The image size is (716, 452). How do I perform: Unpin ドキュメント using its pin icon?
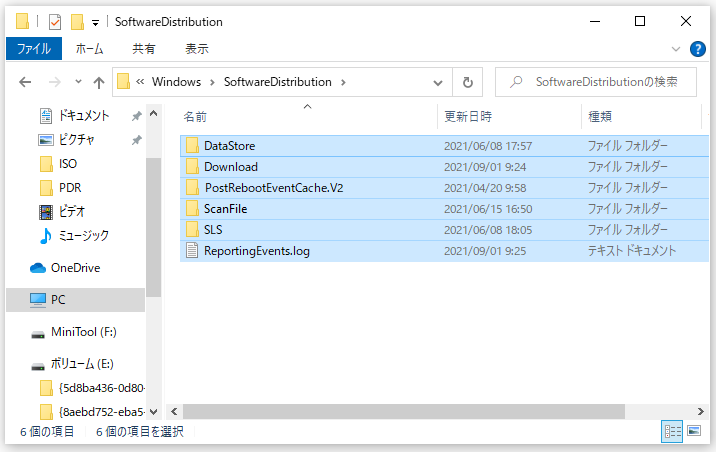[x=137, y=116]
